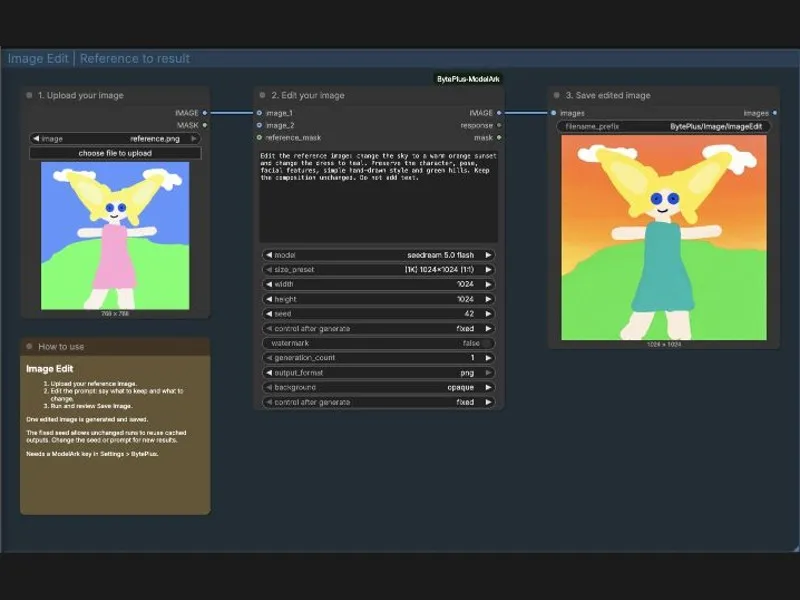Image resolution: width=800 pixels, height=600 pixels.
Task: Click the right arrow on the background widget
Action: (488, 387)
